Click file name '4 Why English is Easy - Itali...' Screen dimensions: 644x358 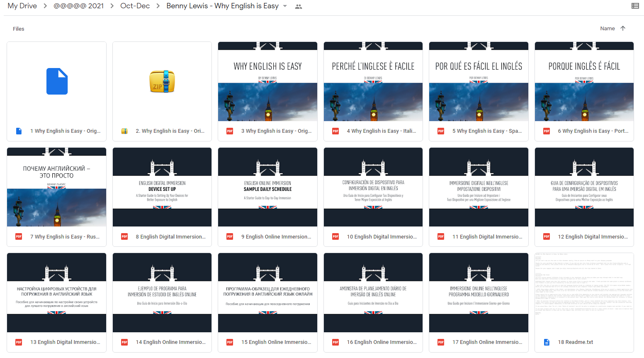pos(382,131)
